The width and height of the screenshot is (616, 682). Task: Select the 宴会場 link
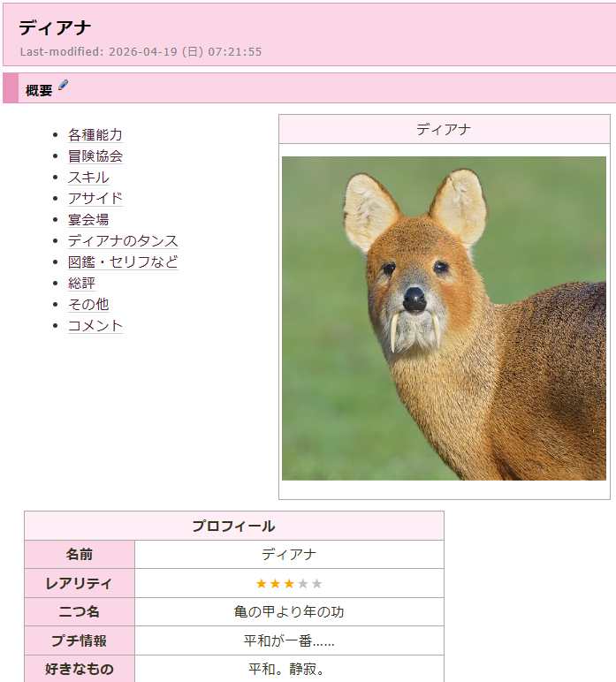(88, 220)
